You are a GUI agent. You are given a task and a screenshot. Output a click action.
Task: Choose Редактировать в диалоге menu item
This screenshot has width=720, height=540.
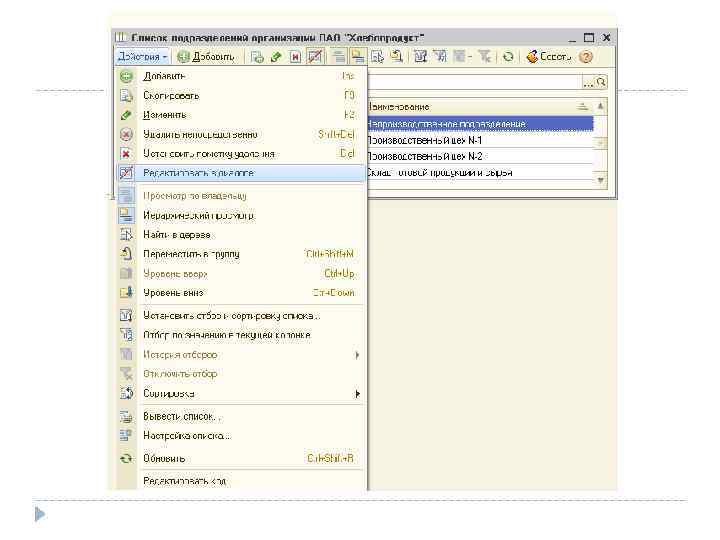click(241, 173)
